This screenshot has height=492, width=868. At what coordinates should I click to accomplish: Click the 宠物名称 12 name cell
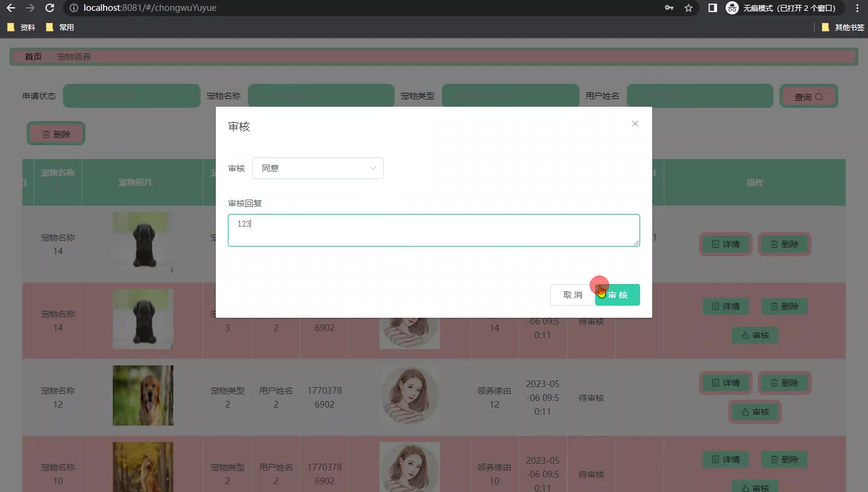click(58, 397)
